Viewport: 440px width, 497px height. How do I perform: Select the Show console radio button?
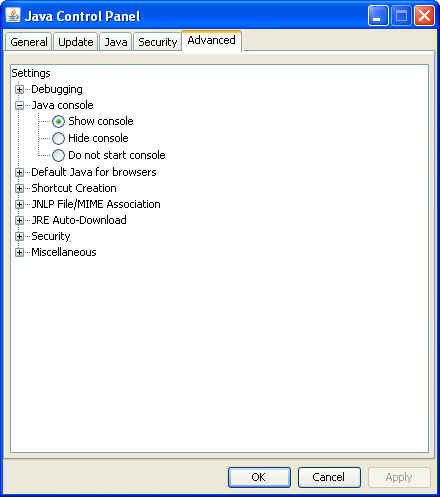(58, 121)
